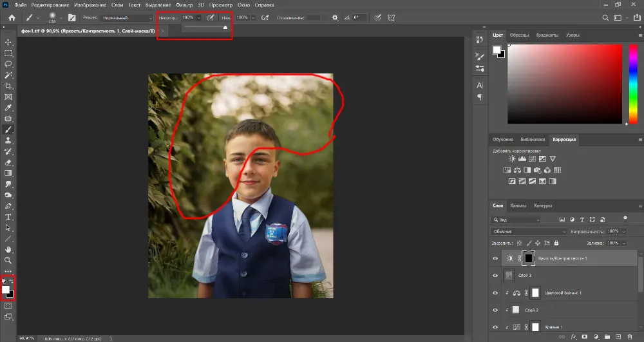This screenshot has height=342, width=644.
Task: Click the delete layer trash icon
Action: [630, 337]
